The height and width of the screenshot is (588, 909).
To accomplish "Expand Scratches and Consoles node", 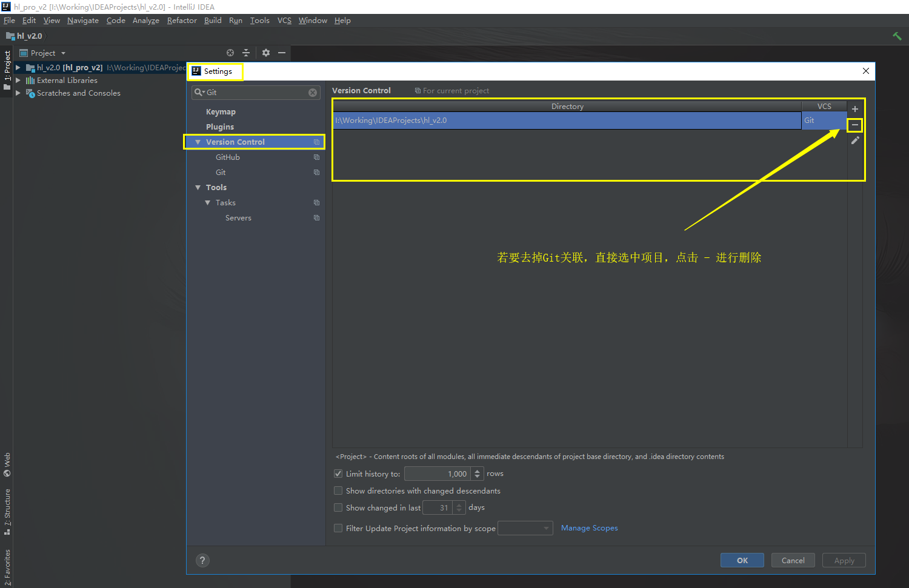I will (x=18, y=93).
